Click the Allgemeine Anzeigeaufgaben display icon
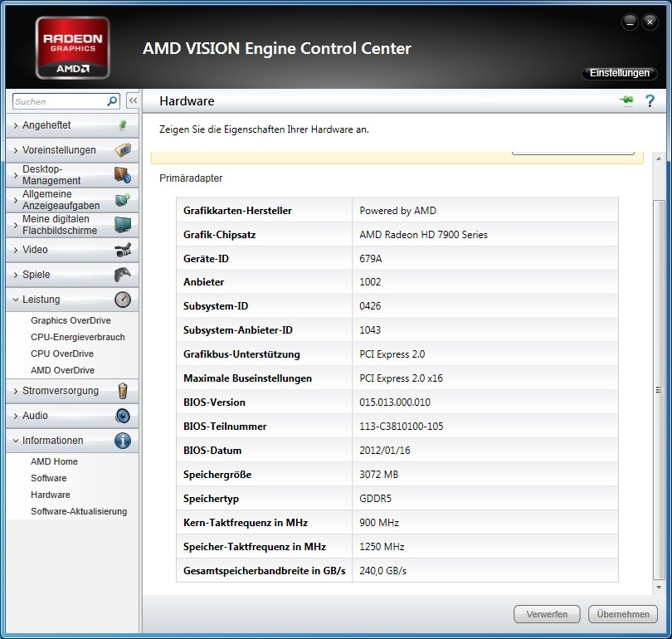 123,200
